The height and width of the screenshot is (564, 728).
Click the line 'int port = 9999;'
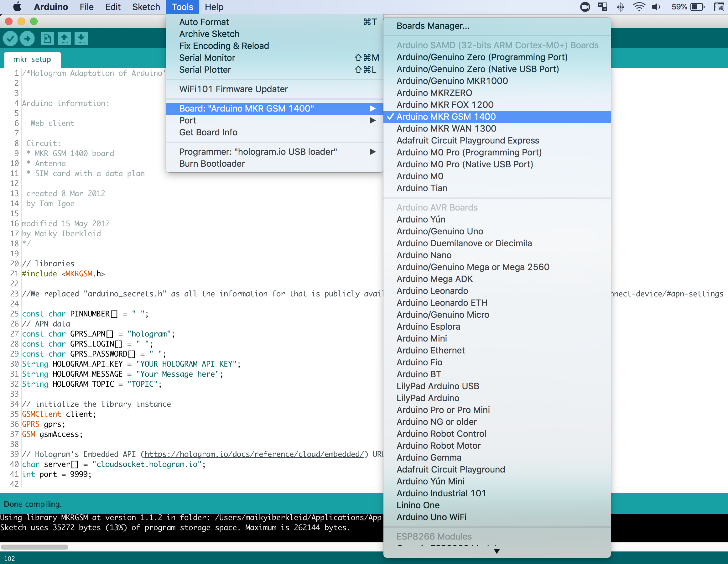click(x=57, y=474)
